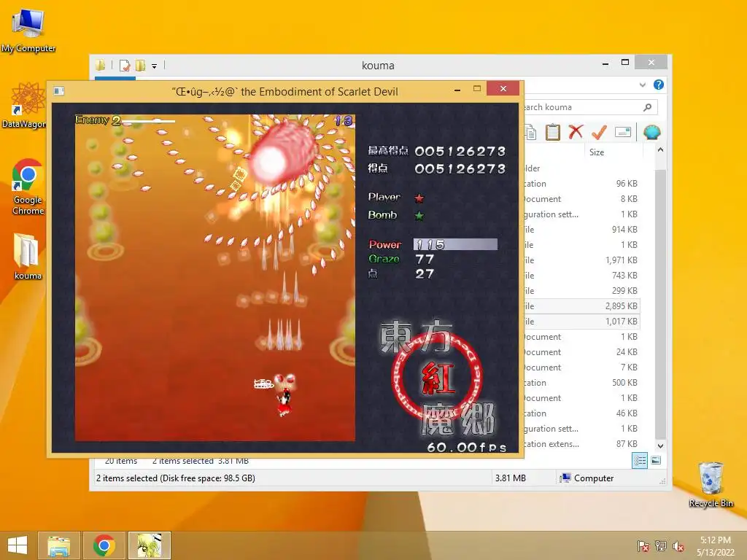
Task: Click the file list scrollbar down arrow
Action: tap(660, 446)
